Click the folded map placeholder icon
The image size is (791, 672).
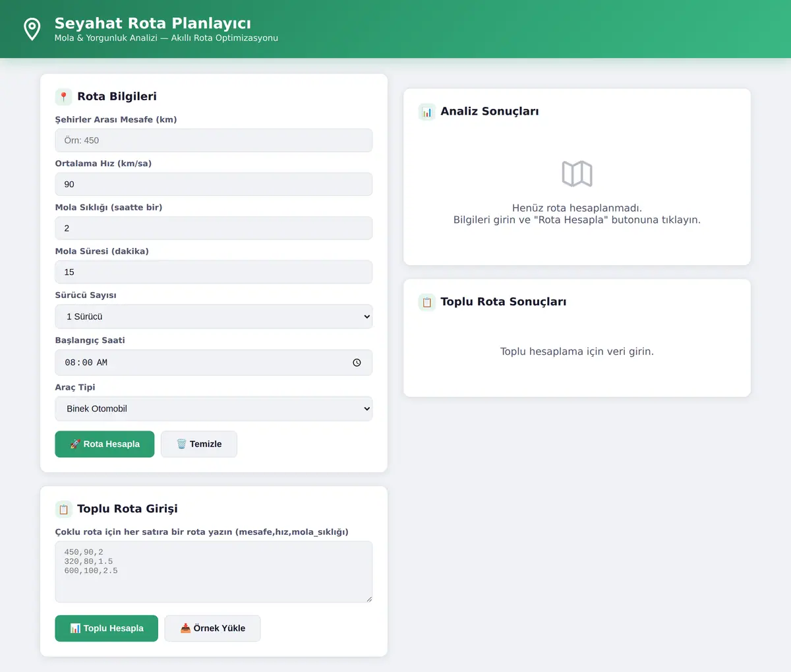coord(577,174)
